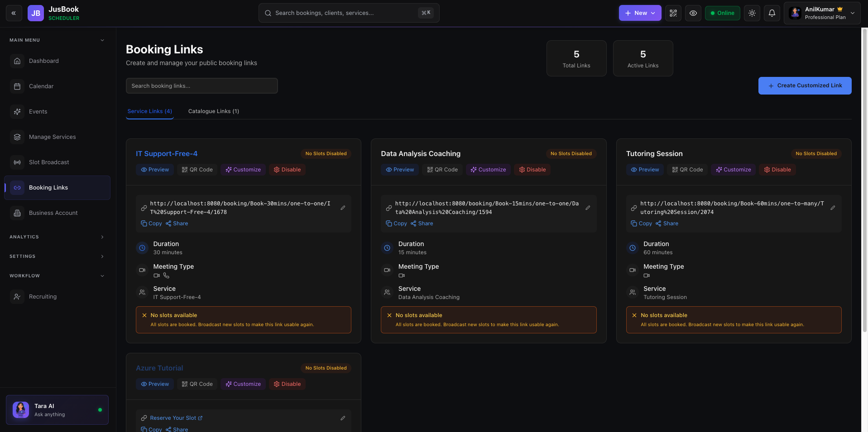Switch to Catalogue Links tab
Screen dimensions: 868x432
213,111
